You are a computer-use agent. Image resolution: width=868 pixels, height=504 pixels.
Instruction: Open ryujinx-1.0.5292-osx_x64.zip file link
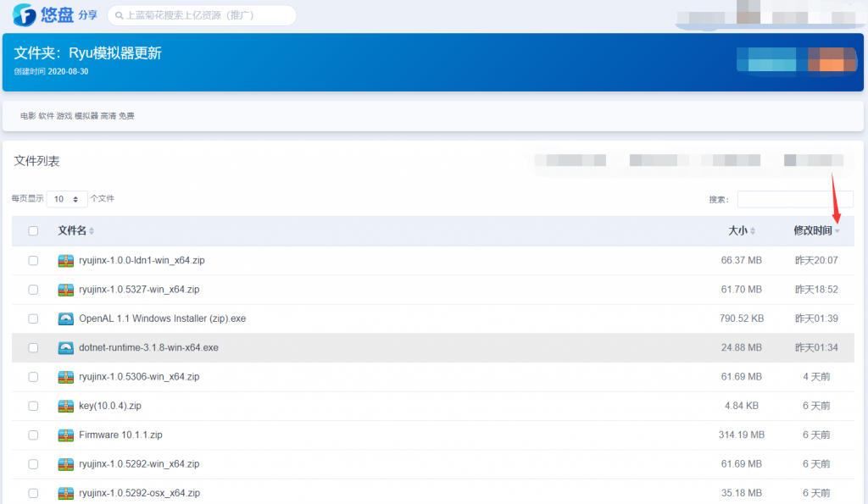point(140,493)
